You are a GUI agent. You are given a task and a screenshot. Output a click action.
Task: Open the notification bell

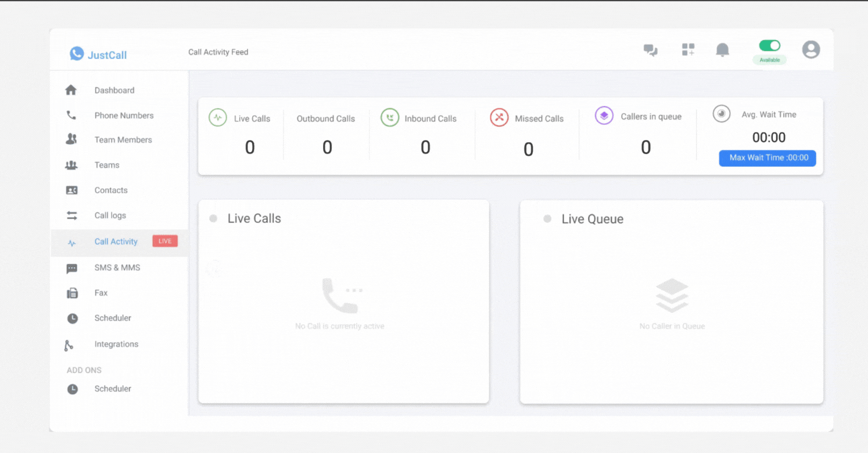pos(722,50)
